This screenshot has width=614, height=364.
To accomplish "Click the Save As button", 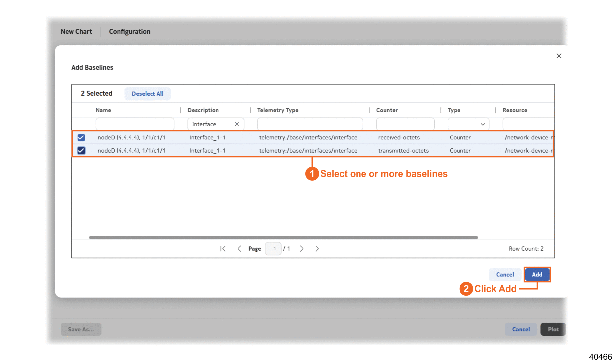I will pyautogui.click(x=81, y=329).
